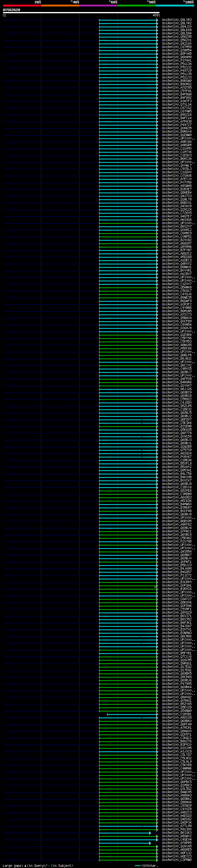Click hit label UniRef100_Q42140

pos(176,43)
